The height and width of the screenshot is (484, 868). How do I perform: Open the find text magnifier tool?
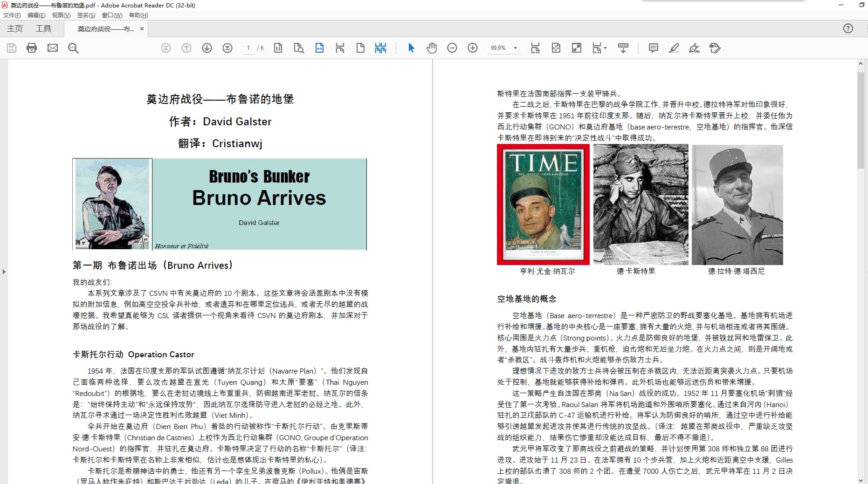73,48
